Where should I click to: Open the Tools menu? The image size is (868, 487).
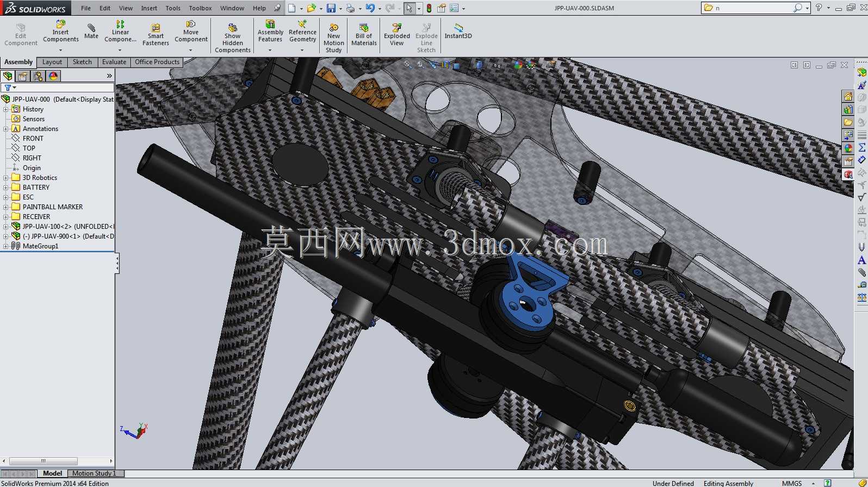point(173,8)
